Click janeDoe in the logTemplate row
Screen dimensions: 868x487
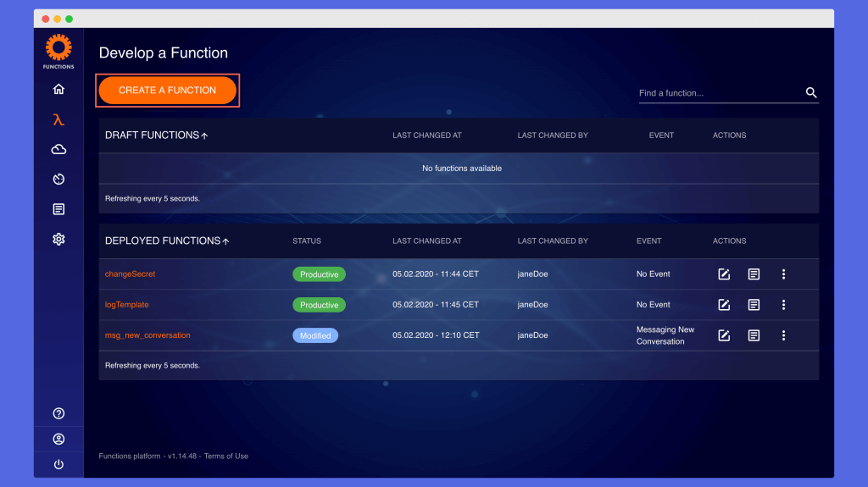(x=532, y=304)
